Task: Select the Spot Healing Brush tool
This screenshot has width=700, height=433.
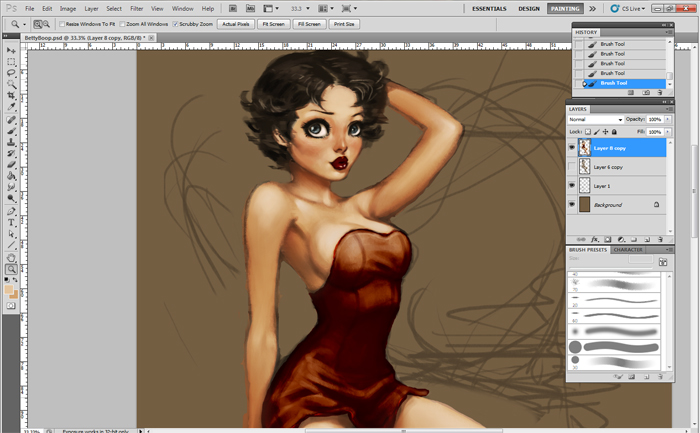Action: 11,120
